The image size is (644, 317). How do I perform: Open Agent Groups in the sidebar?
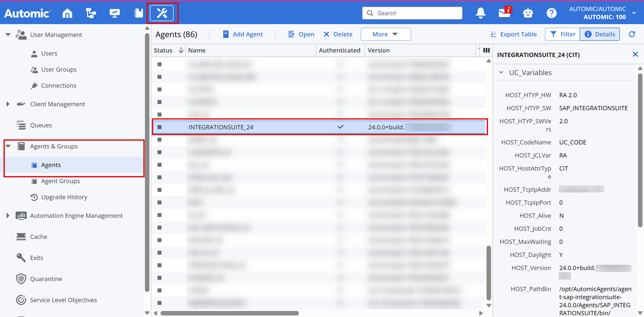click(x=61, y=181)
